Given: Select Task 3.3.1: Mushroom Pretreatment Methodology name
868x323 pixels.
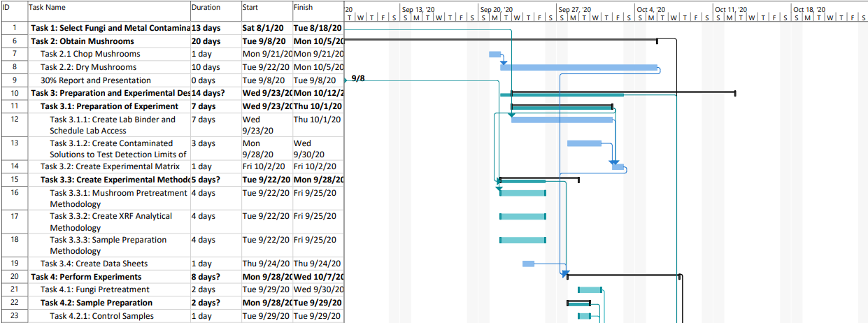Looking at the screenshot, I should 108,199.
